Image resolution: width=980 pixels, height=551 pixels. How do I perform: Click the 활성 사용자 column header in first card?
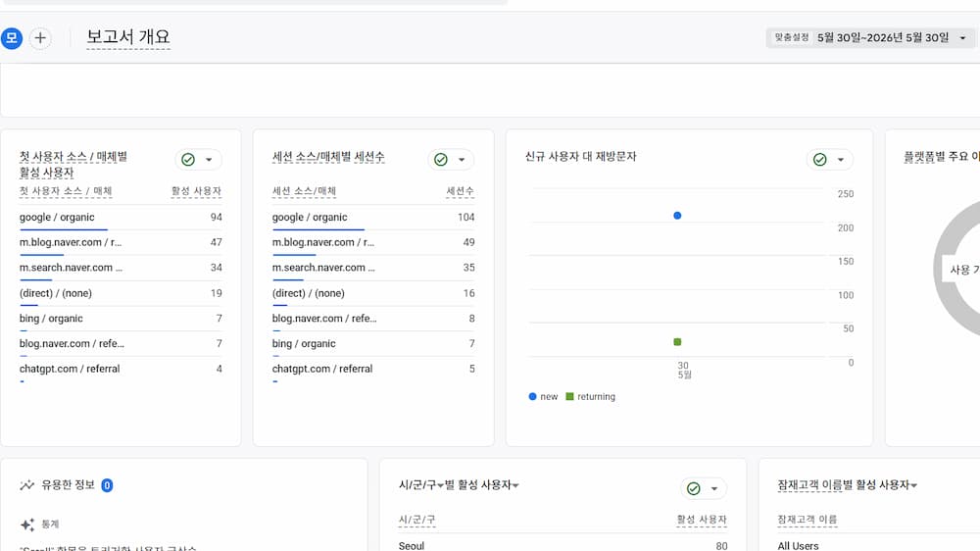(196, 191)
